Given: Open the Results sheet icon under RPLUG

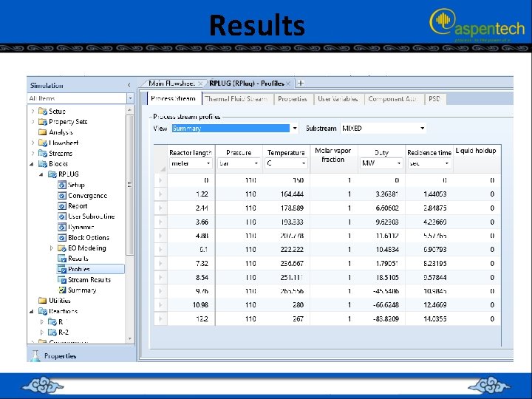Looking at the screenshot, I should click(62, 259).
